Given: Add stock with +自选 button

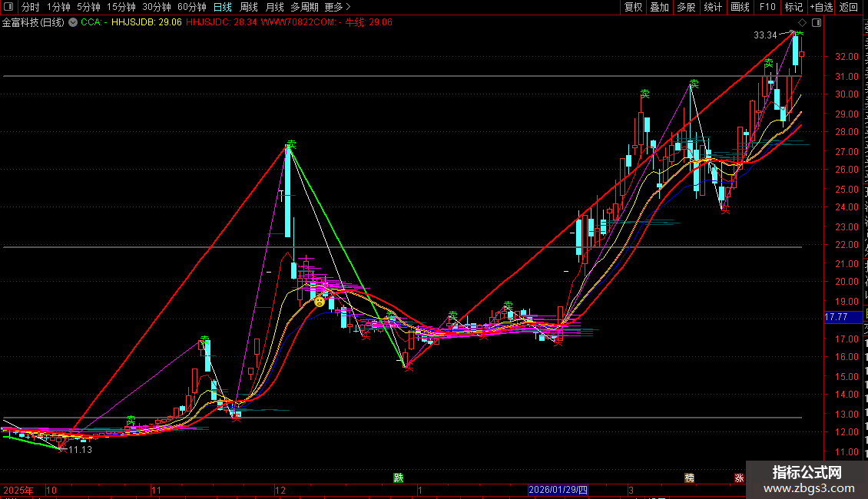Looking at the screenshot, I should [x=821, y=7].
